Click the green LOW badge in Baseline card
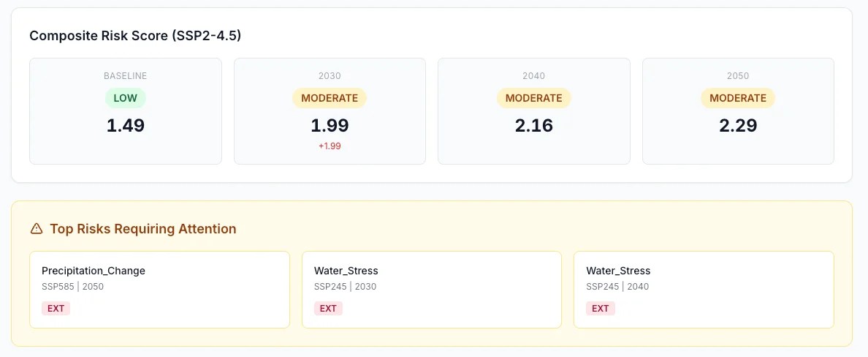Image resolution: width=868 pixels, height=357 pixels. click(126, 98)
